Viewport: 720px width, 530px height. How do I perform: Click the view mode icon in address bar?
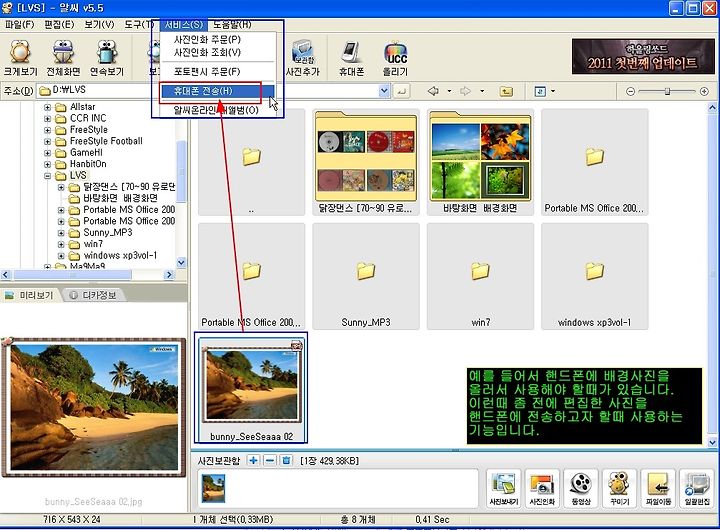click(540, 91)
